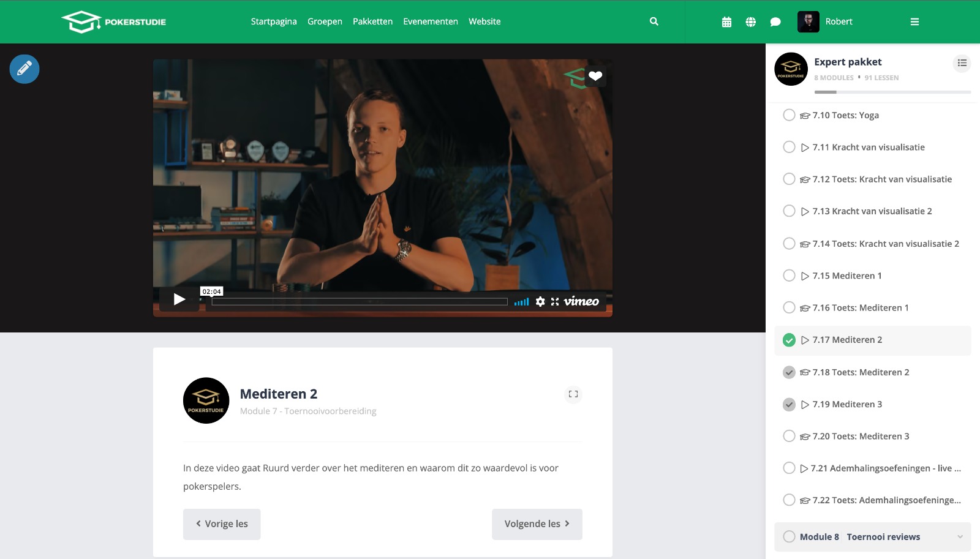This screenshot has width=980, height=559.
Task: Open Vimeo video settings gear
Action: [540, 301]
